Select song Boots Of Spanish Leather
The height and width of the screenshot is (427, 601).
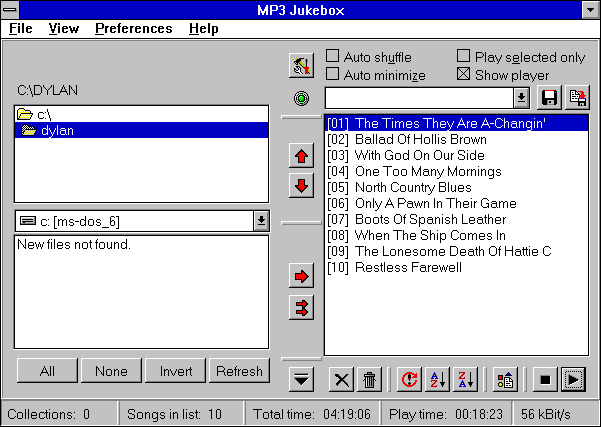[456, 219]
